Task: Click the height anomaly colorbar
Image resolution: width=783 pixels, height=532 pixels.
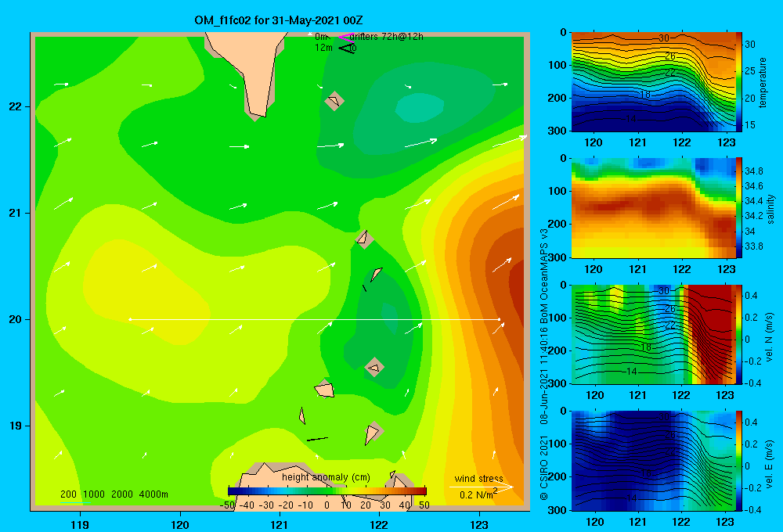Action: (x=327, y=491)
